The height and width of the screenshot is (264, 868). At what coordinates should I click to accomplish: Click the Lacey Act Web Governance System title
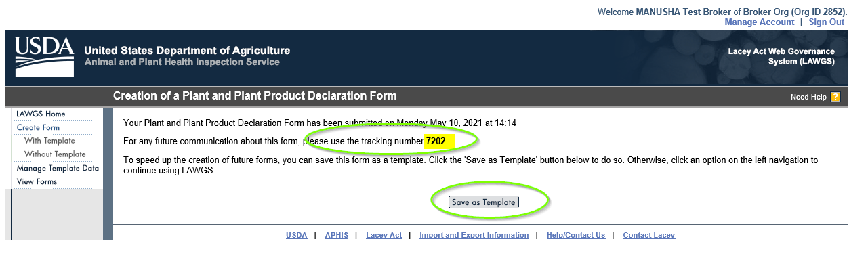(781, 57)
